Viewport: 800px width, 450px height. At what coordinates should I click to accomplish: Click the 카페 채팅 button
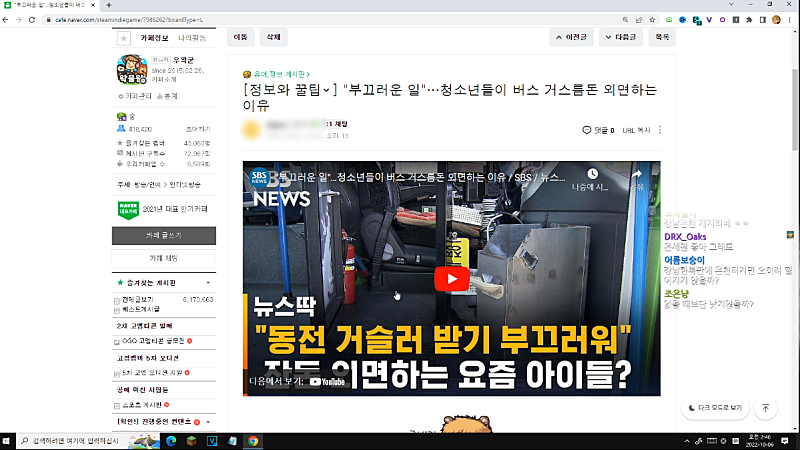coord(164,259)
